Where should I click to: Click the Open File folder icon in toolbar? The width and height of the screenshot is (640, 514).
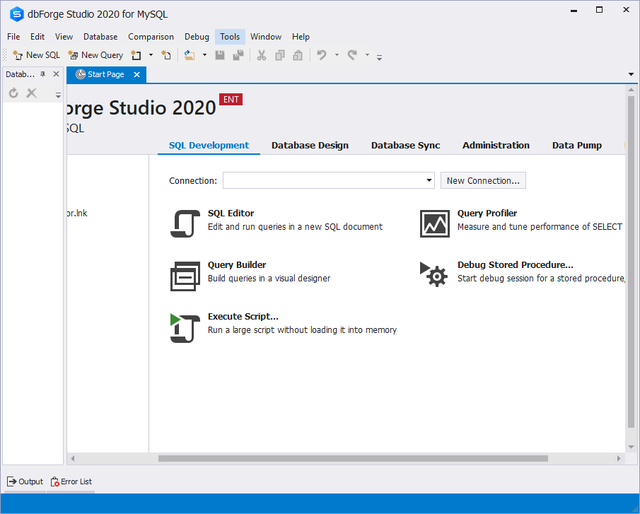(x=189, y=55)
